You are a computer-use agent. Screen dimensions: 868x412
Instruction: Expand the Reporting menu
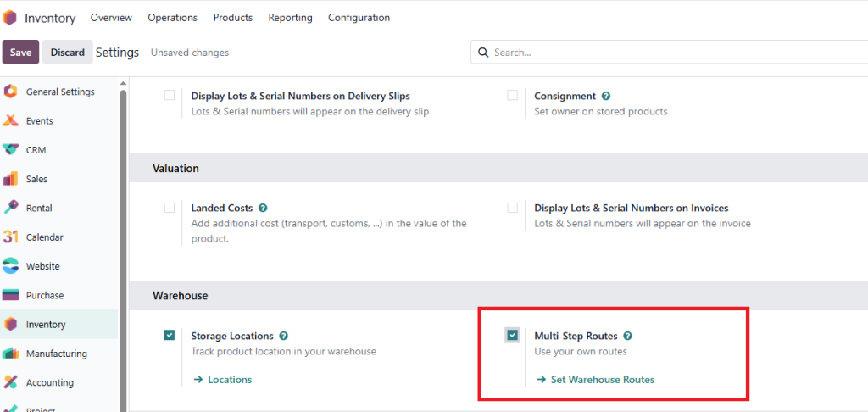click(290, 18)
